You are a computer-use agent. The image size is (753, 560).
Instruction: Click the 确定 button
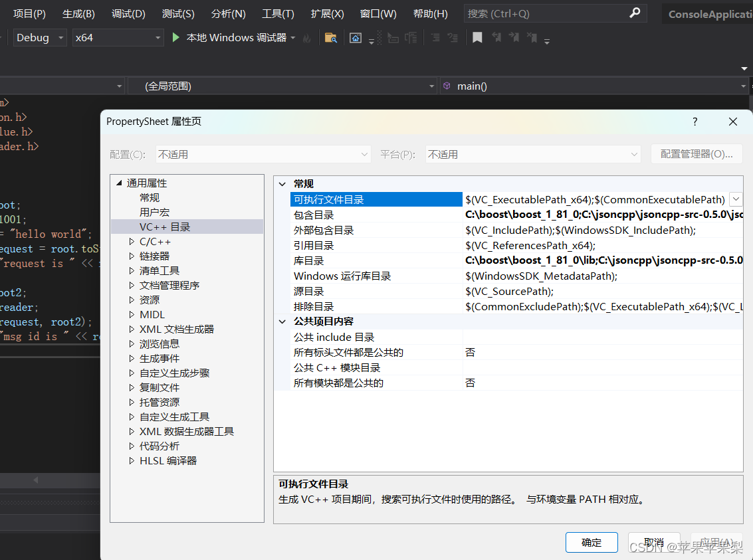pos(592,542)
